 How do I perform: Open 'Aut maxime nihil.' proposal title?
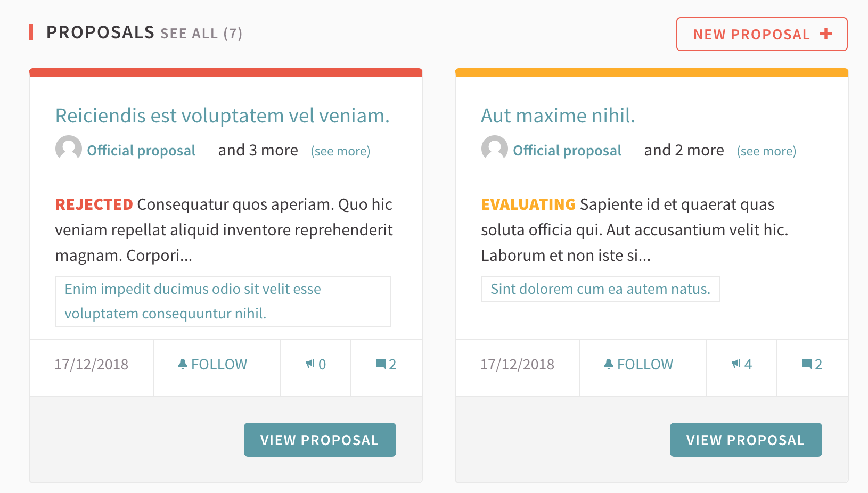click(558, 116)
